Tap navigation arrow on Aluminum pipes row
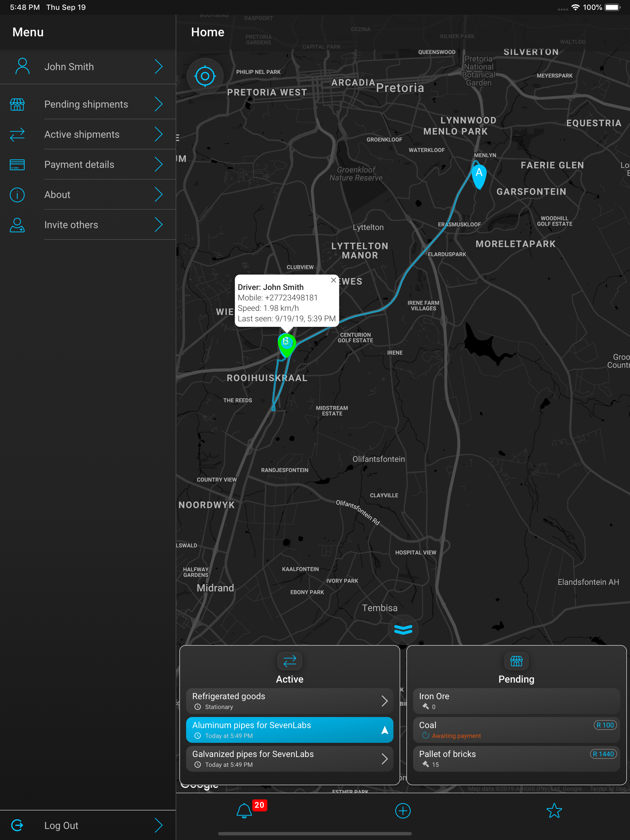Viewport: 630px width, 840px height. [385, 730]
